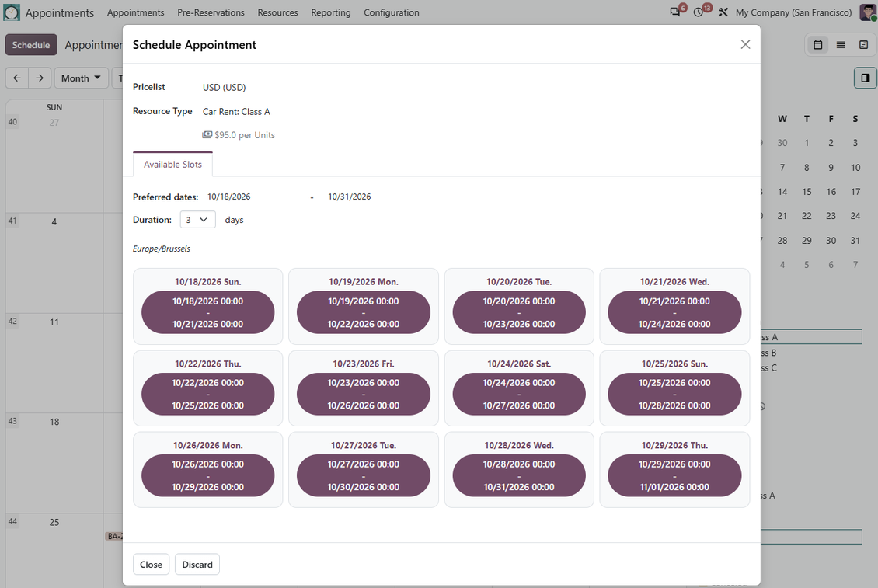Close the Schedule Appointment dialog with X
Screen dimensions: 878x588
pyautogui.click(x=745, y=44)
